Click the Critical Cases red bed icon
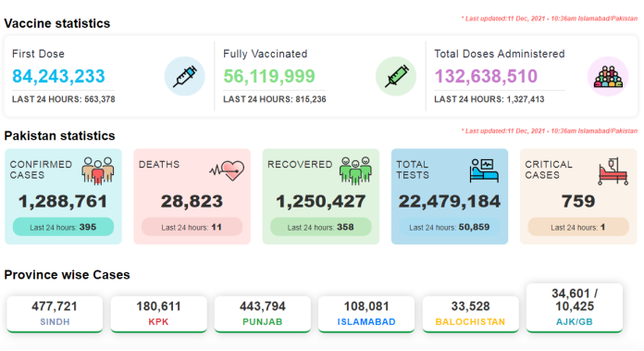This screenshot has width=644, height=351. [x=613, y=171]
